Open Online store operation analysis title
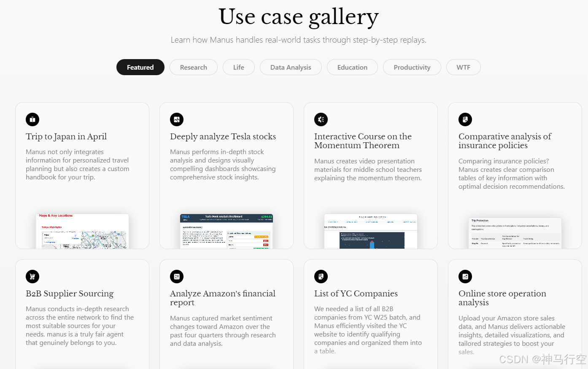 (x=502, y=298)
